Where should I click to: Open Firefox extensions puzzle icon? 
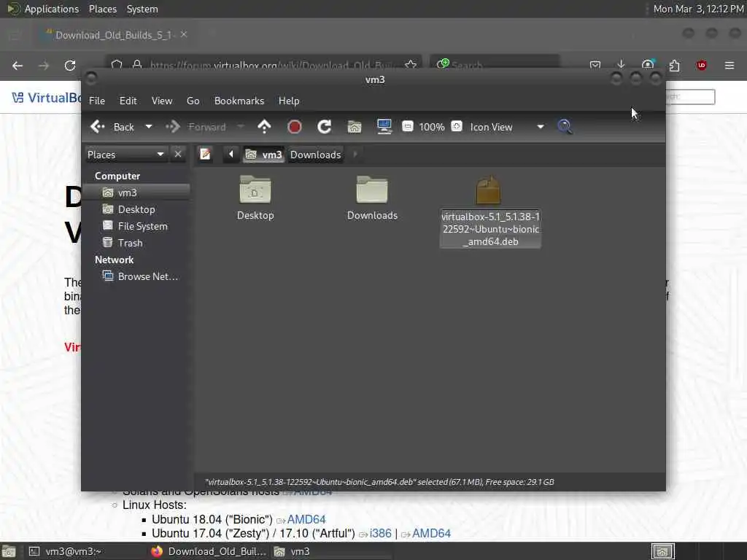[674, 65]
